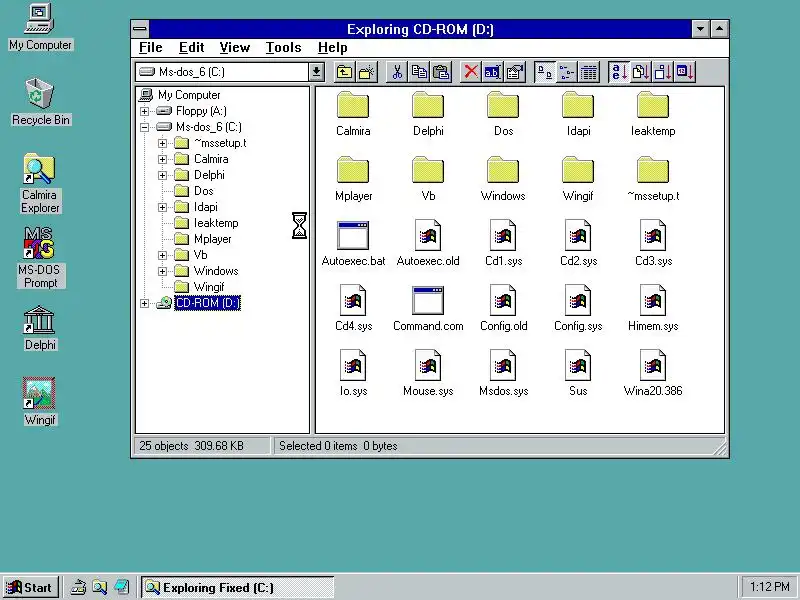Screen dimensions: 800x600
Task: Select the Wina20.386 file icon
Action: pyautogui.click(x=653, y=365)
